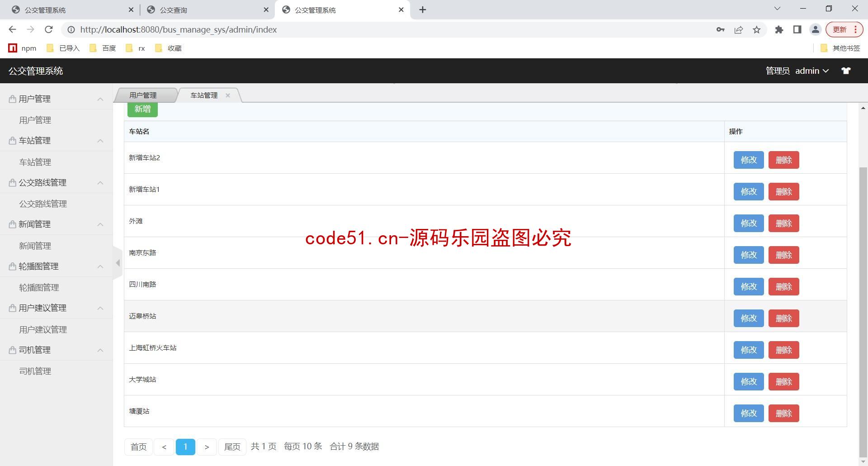Click 修改 for 四川南路
This screenshot has height=466, width=868.
[749, 286]
